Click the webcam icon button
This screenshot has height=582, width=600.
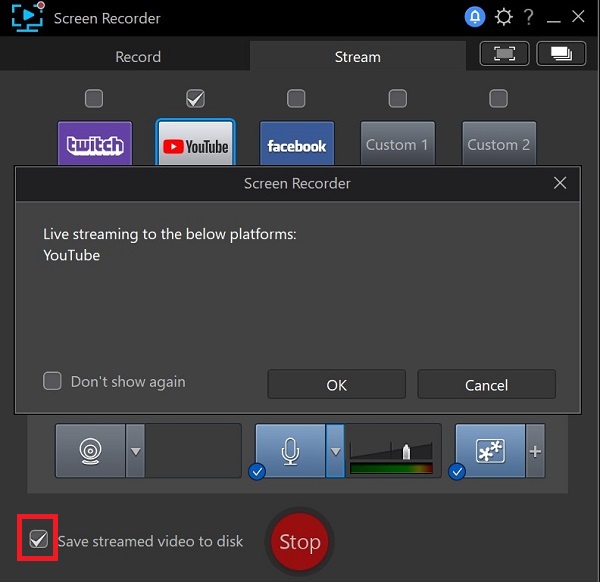click(x=90, y=451)
